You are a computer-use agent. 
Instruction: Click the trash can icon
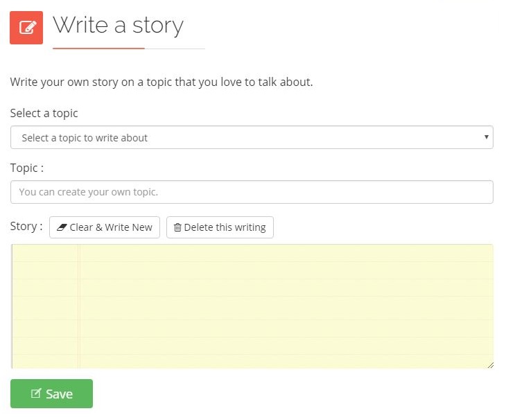pos(177,227)
